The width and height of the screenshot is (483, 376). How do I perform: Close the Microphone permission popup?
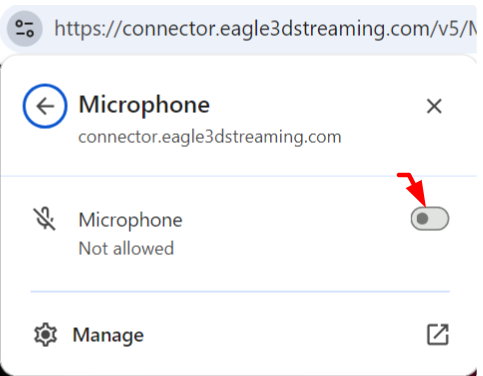[x=434, y=106]
